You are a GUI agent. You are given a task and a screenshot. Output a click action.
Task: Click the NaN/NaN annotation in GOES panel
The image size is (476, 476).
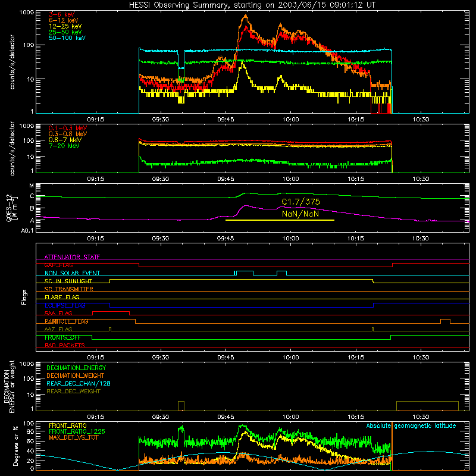click(300, 214)
